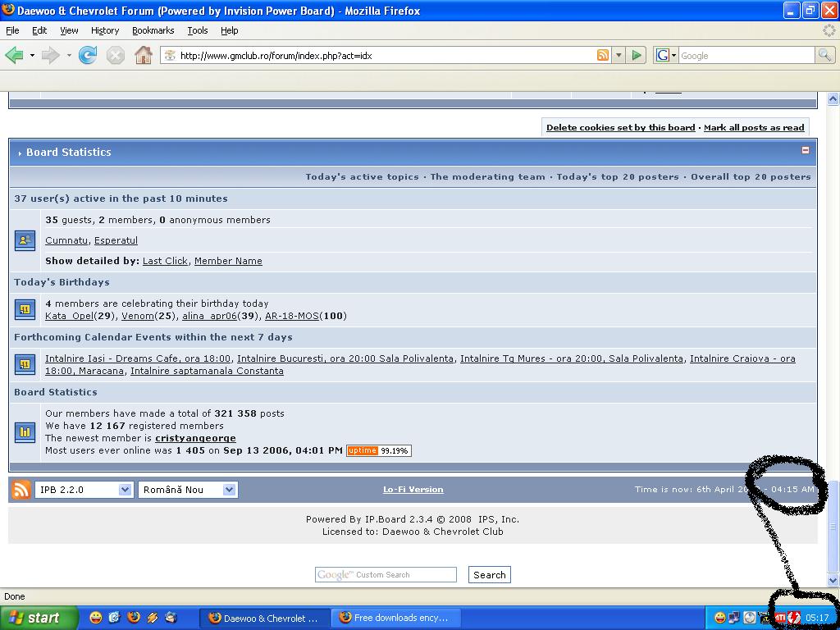Open Intalnire saptamanala Constanta event
The image size is (840, 630).
pyautogui.click(x=207, y=372)
